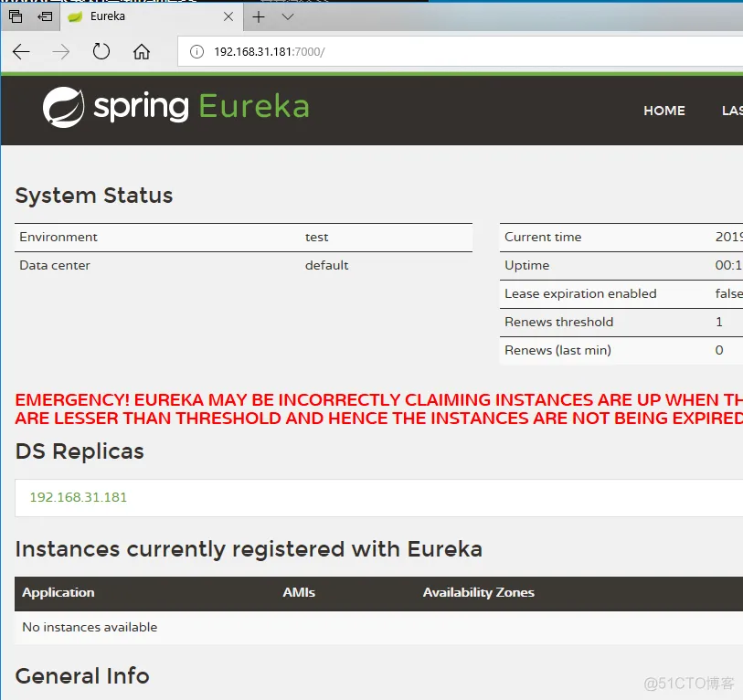Click the Availability Zones column header
Image resolution: width=743 pixels, height=700 pixels.
coord(478,592)
